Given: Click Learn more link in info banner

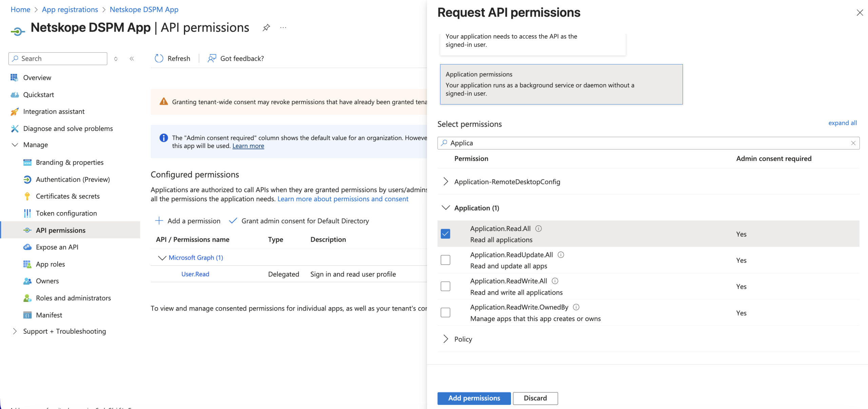Looking at the screenshot, I should (x=248, y=146).
